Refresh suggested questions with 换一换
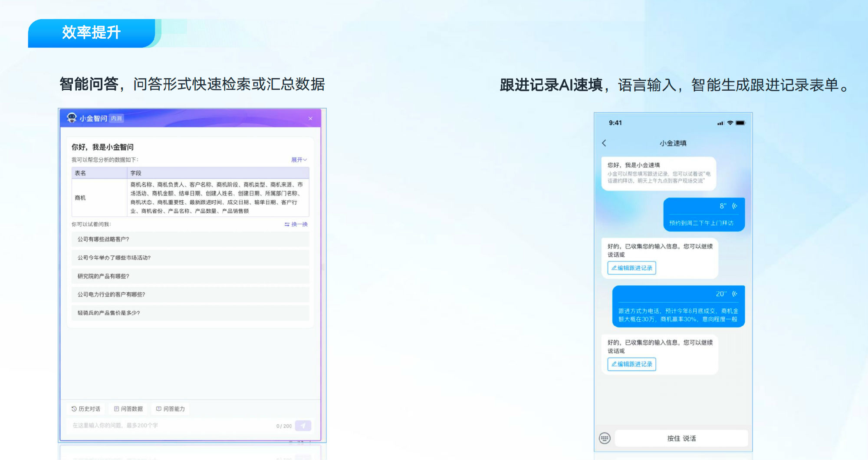868x460 pixels. 296,224
